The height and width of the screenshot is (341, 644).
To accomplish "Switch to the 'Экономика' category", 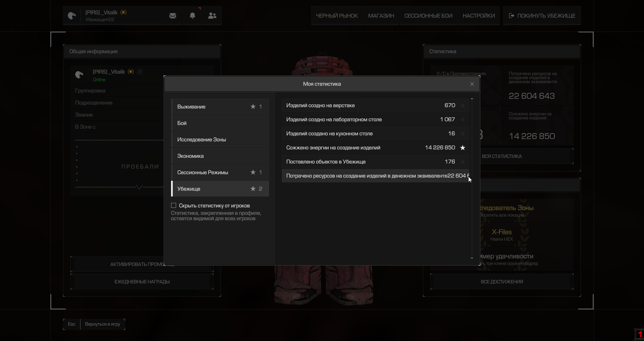I will [x=220, y=156].
